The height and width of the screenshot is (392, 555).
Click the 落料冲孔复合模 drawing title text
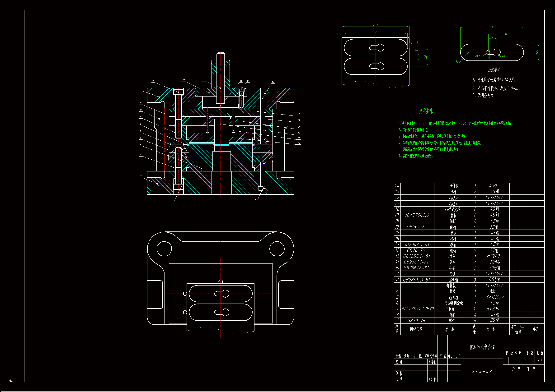click(482, 347)
